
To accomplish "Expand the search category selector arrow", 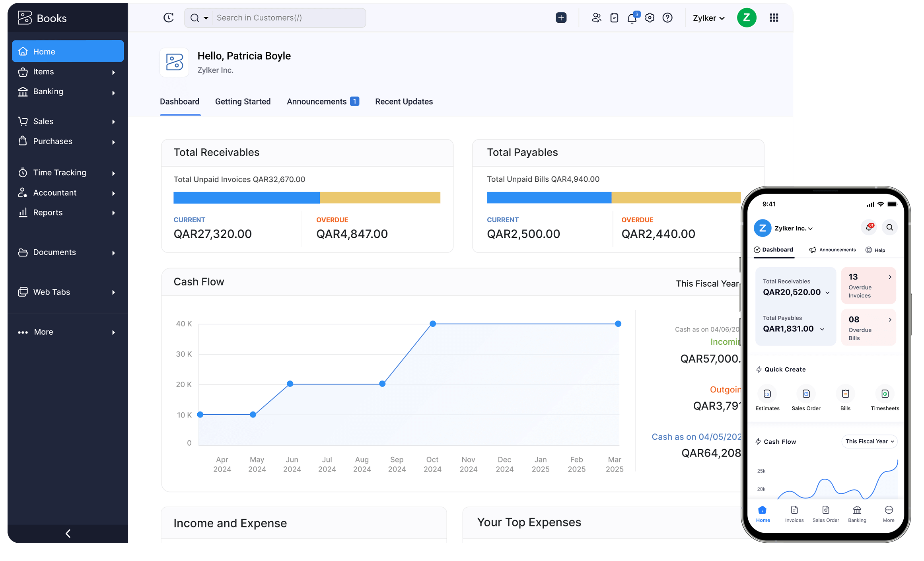I will pos(206,18).
